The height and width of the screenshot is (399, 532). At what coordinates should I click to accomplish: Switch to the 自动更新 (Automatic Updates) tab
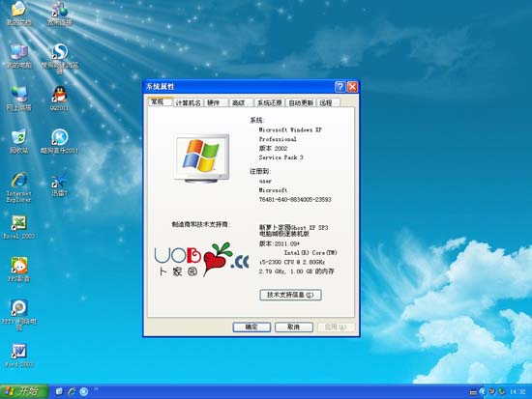[301, 102]
